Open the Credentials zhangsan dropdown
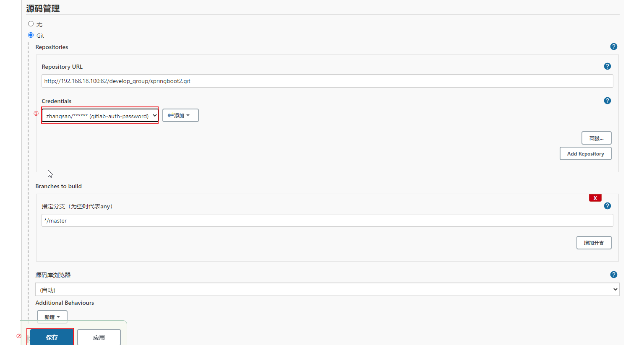Screen dimensions: 644x345 (100, 116)
